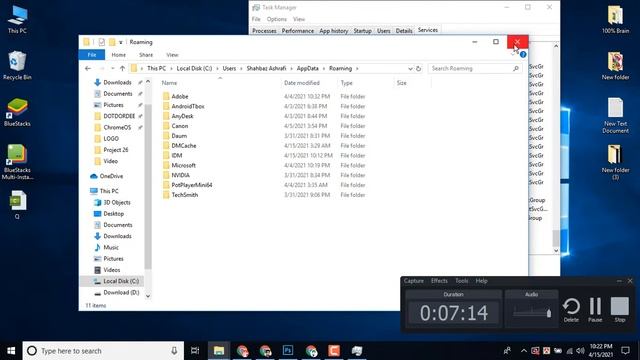Open the Home ribbon tab
The width and height of the screenshot is (640, 360).
coord(119,55)
